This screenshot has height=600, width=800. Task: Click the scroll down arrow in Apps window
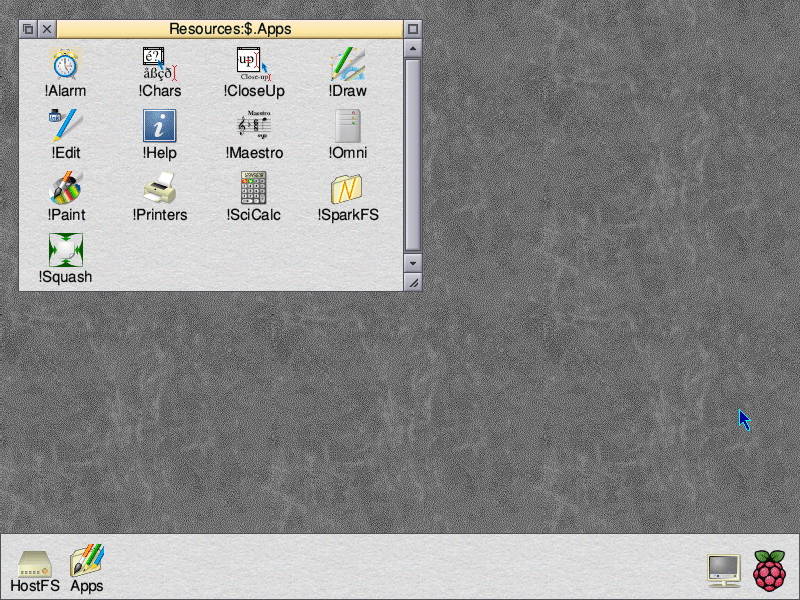point(413,263)
